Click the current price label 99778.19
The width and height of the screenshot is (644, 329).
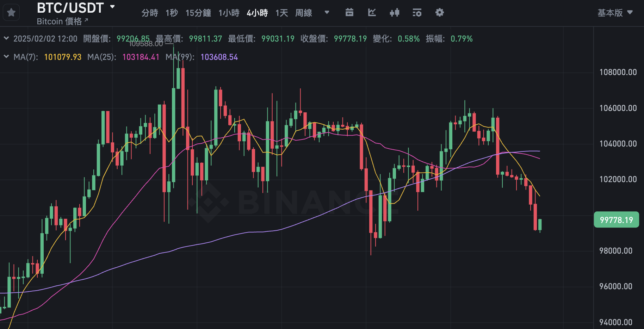tap(616, 220)
